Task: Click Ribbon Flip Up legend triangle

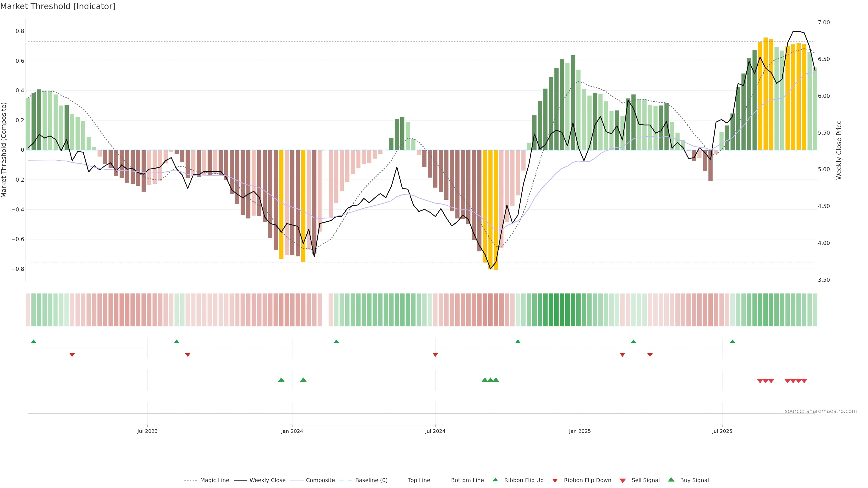Action: pos(495,480)
